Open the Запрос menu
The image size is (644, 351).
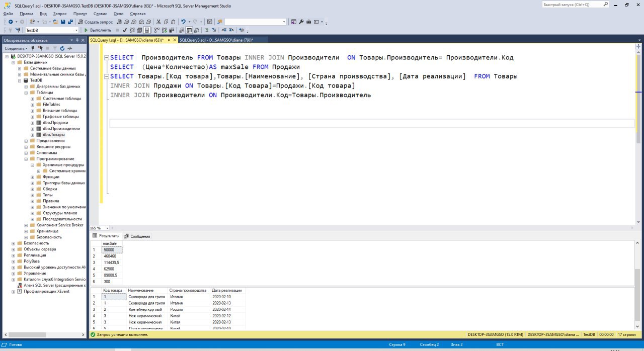[x=59, y=14]
